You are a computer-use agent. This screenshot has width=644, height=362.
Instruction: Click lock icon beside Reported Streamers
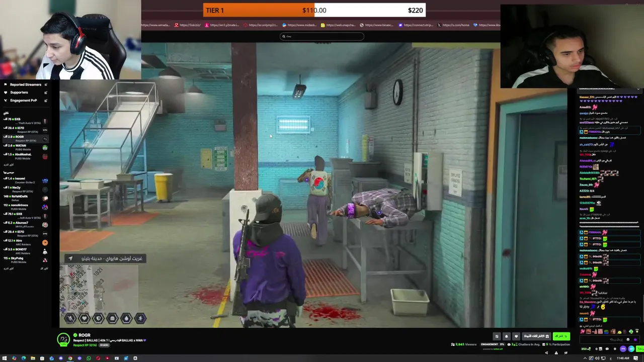pyautogui.click(x=45, y=84)
